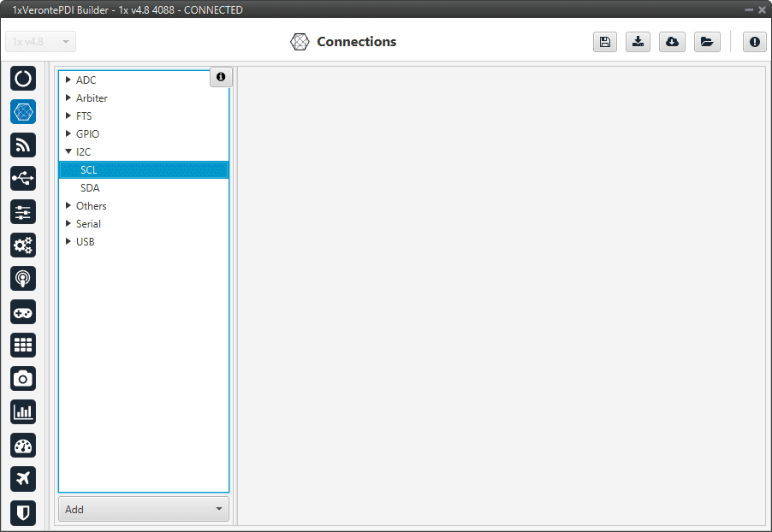Click the download-to-tray toolbar icon

tap(638, 42)
